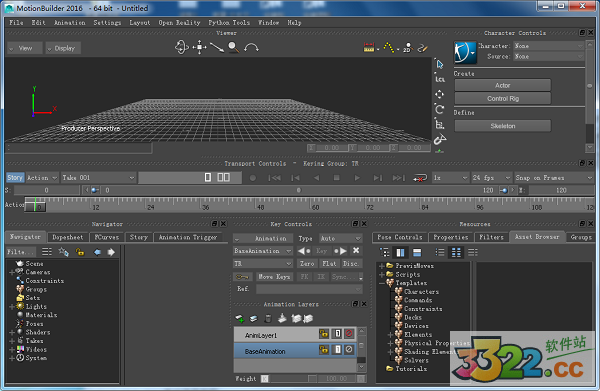
Task: Toggle solo on AnimLayer1
Action: (337, 334)
